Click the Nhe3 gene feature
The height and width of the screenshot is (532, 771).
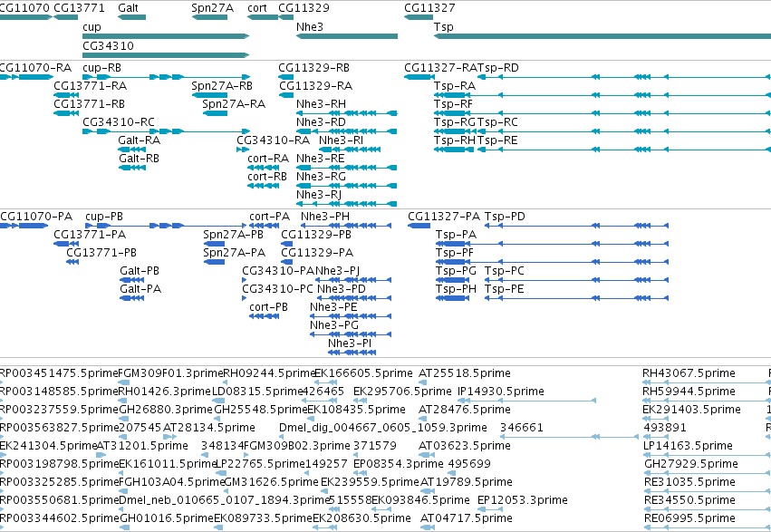coord(347,36)
